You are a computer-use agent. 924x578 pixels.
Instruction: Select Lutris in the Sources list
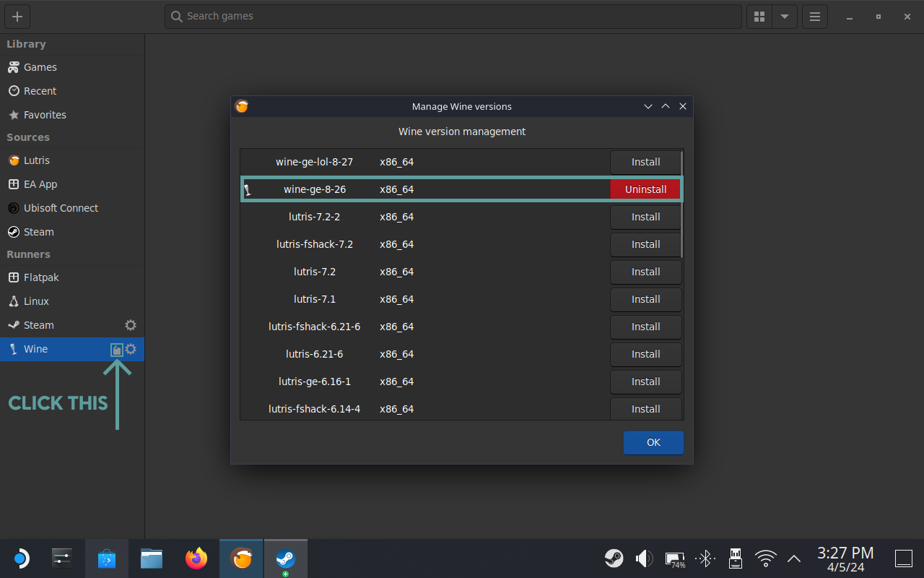[x=36, y=160]
